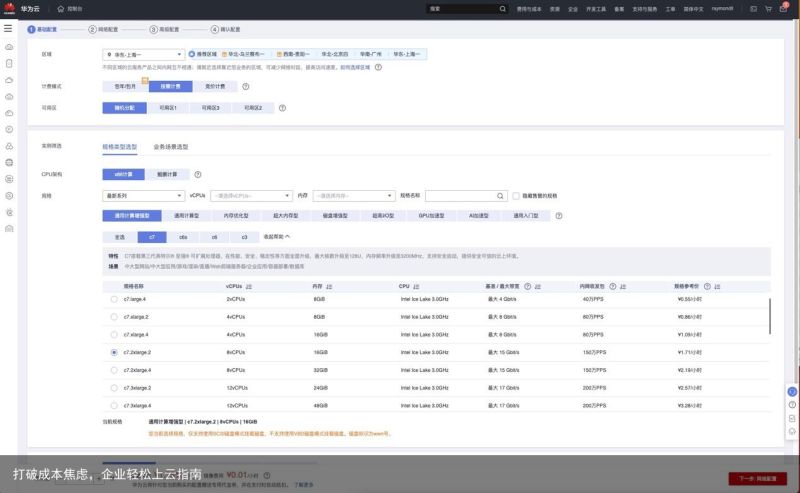Click the bottom-most icon in the left sidebar
800x493 pixels.
[x=9, y=229]
